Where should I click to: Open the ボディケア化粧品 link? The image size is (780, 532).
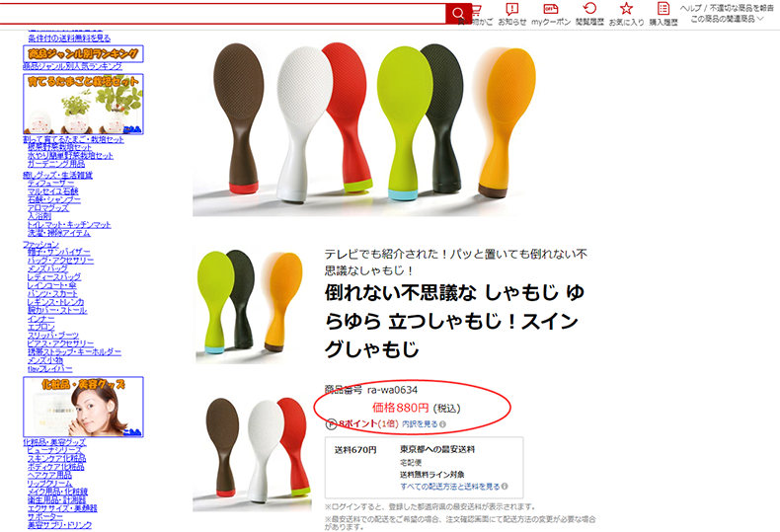click(56, 467)
